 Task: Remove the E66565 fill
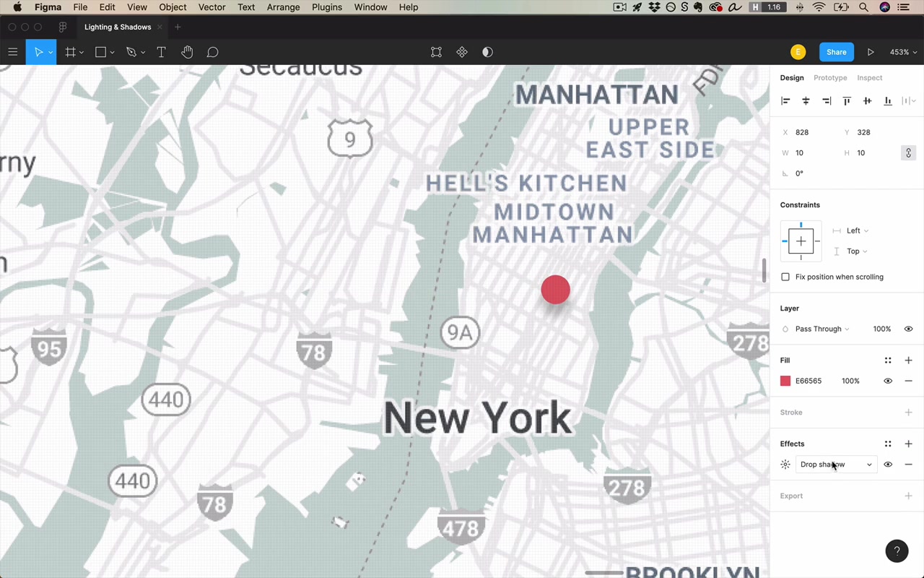[908, 381]
